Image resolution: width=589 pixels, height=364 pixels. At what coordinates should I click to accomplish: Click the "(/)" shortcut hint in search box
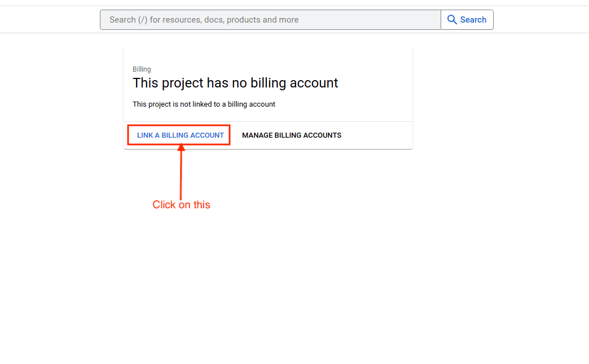pos(143,20)
